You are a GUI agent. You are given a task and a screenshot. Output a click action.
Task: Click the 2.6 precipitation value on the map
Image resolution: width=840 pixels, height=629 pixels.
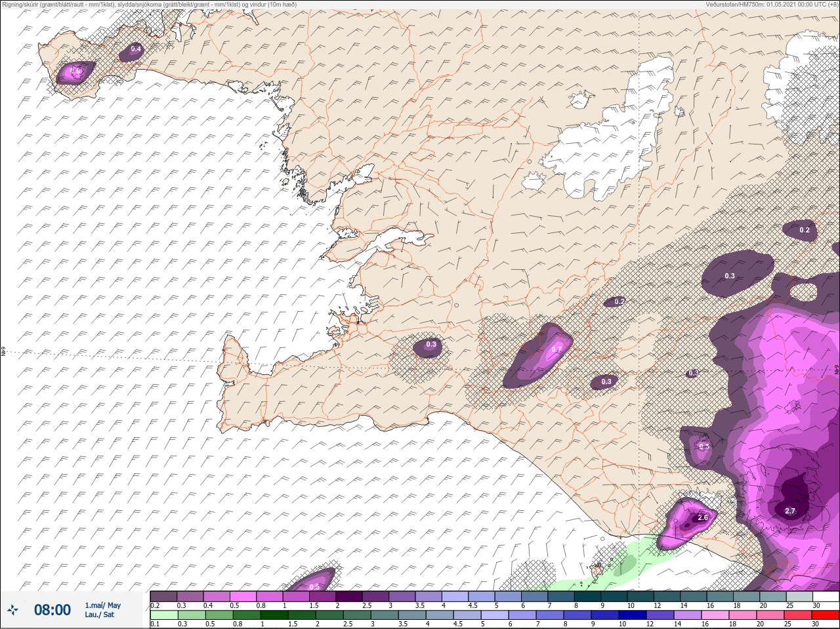pyautogui.click(x=703, y=517)
